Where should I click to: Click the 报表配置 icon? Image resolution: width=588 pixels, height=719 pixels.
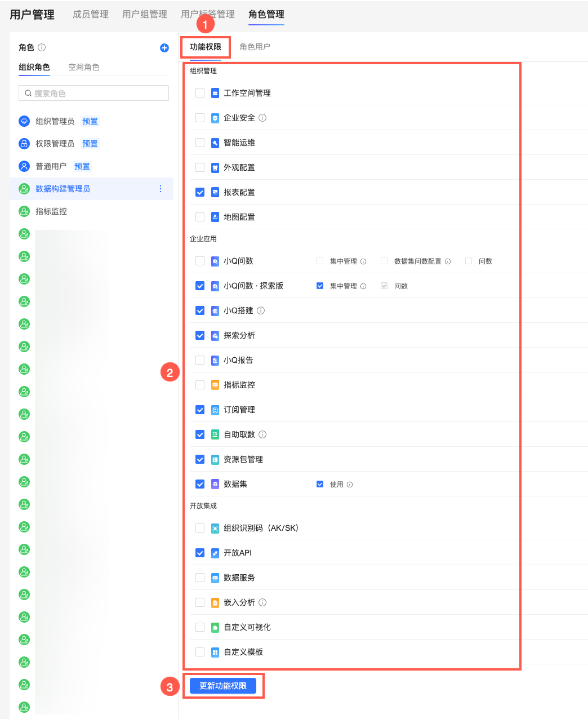(215, 192)
